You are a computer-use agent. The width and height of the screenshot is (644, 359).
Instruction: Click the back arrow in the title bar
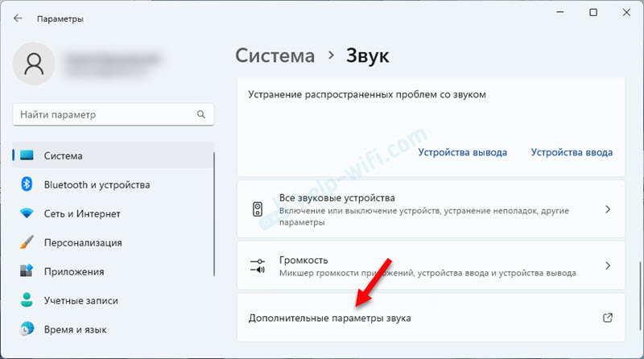[18, 19]
